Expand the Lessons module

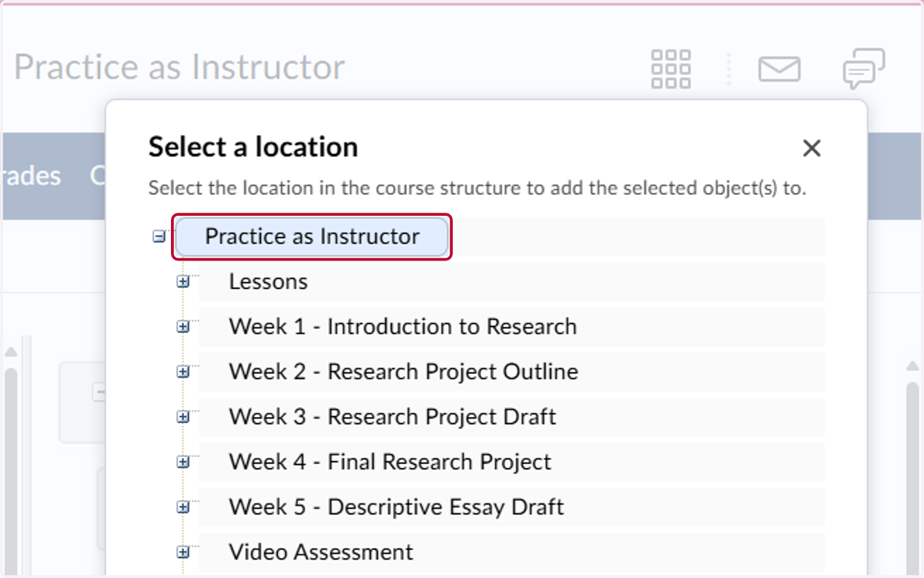tap(182, 282)
